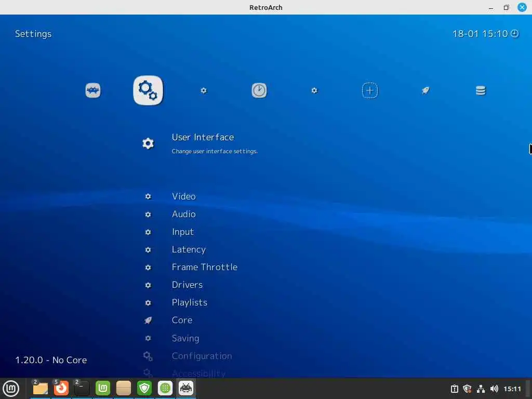The width and height of the screenshot is (532, 399).
Task: Select small gear tab between History and Import
Action: point(314,90)
